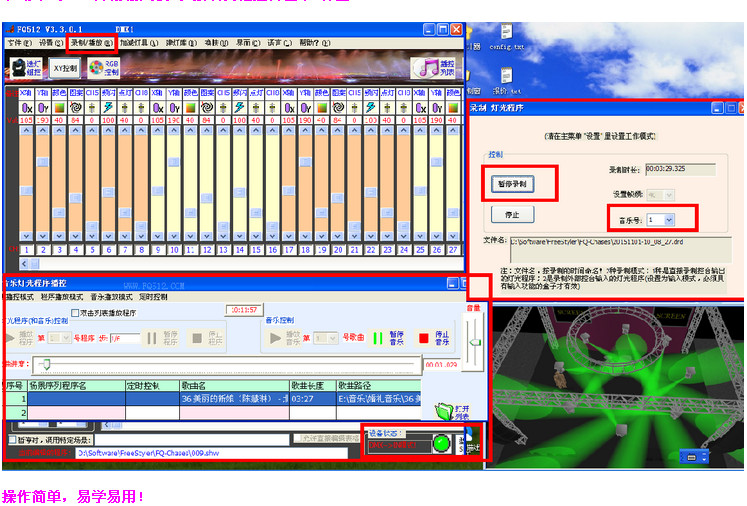Click the color gradient icon above channel 3
Viewport: 747px width, 506px height.
[59, 108]
